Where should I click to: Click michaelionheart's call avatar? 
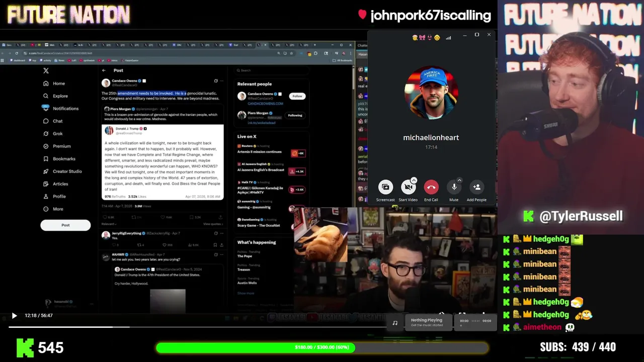pos(431,94)
